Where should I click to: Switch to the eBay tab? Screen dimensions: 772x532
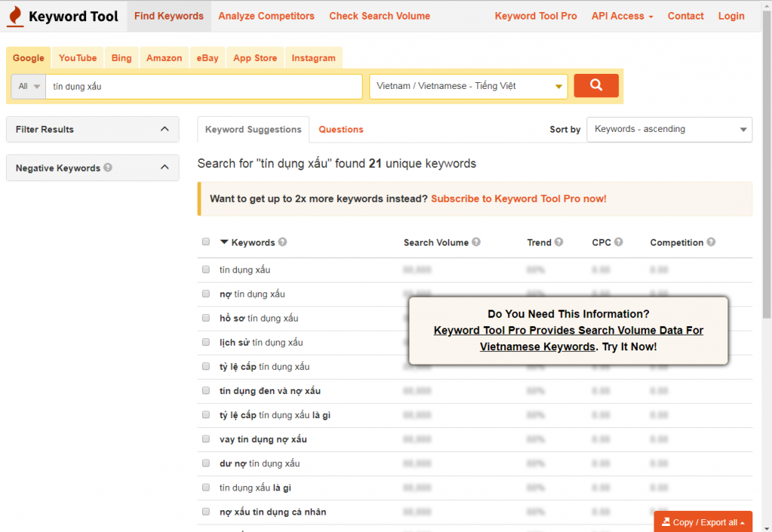[207, 57]
